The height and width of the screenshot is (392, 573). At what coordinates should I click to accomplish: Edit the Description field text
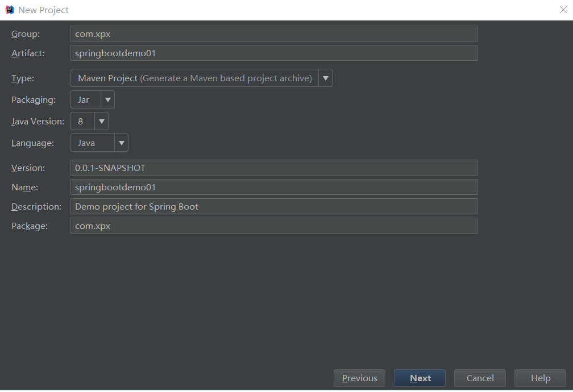(274, 206)
